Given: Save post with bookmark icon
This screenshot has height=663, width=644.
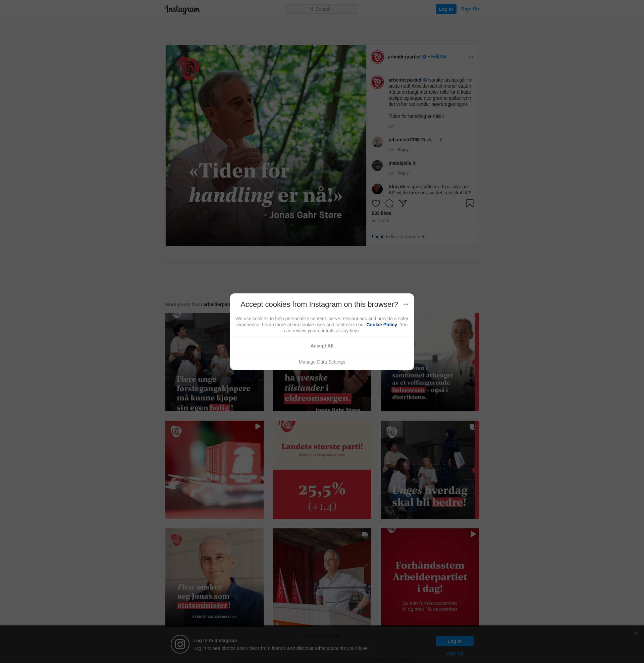Looking at the screenshot, I should [x=470, y=203].
